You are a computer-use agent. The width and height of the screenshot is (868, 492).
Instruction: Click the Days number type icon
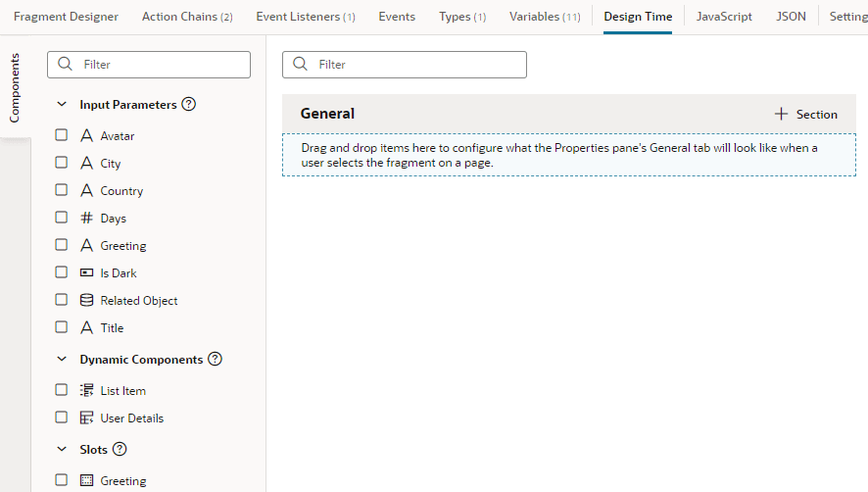(87, 218)
